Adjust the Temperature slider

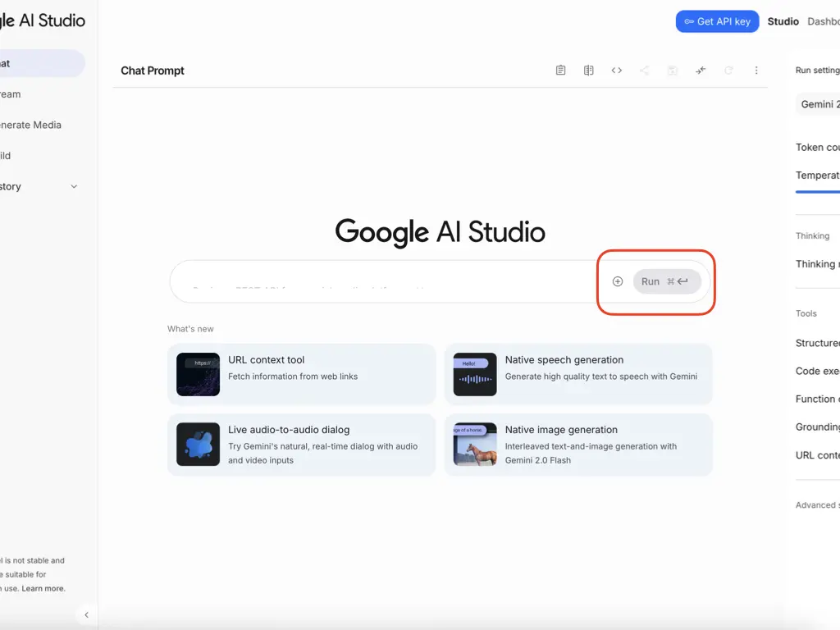(x=817, y=192)
